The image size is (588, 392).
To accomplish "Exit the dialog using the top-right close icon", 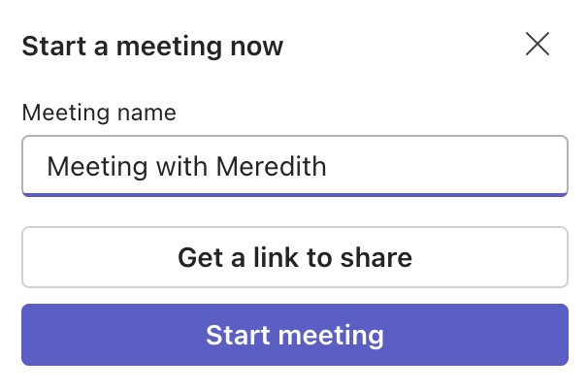I will (x=537, y=44).
